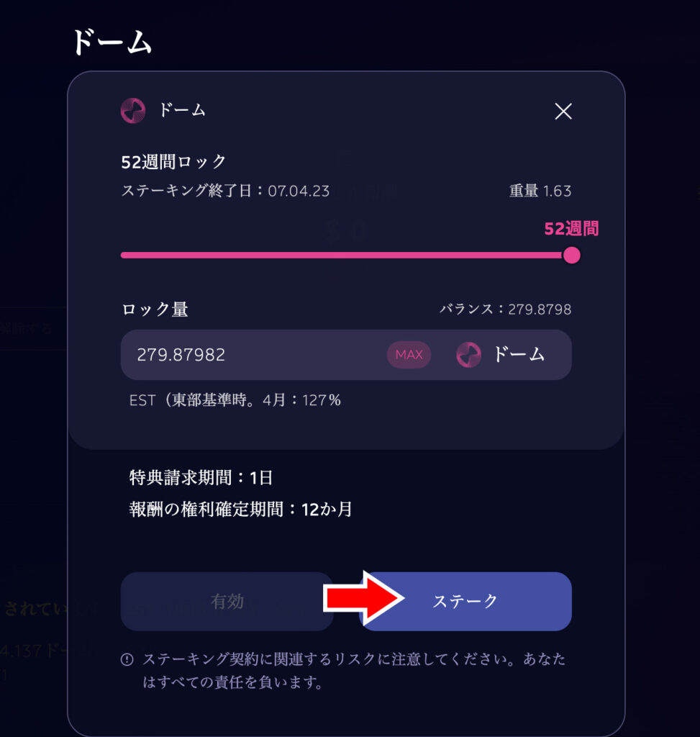This screenshot has width=700, height=737.
Task: Click the warning info icon near risk notice
Action: [127, 659]
